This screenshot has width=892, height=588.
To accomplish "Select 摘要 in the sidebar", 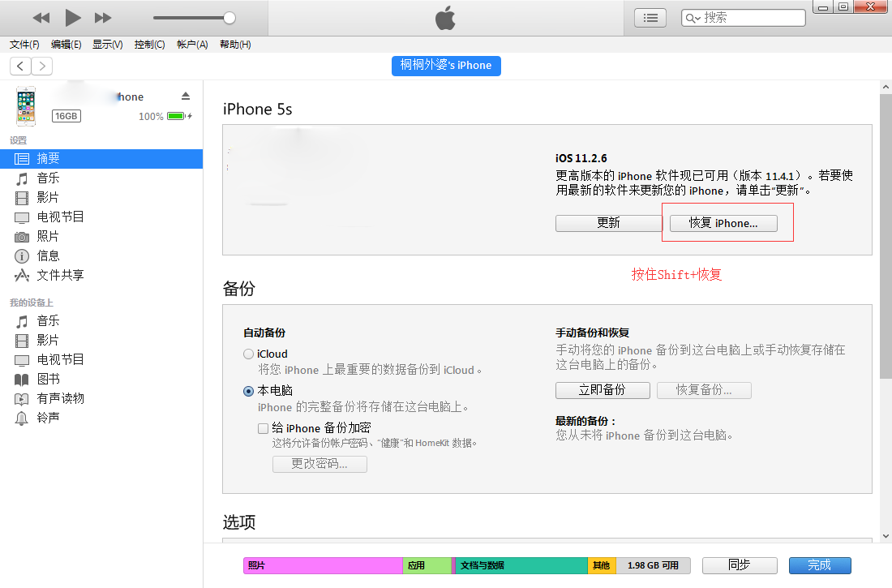I will click(x=101, y=159).
